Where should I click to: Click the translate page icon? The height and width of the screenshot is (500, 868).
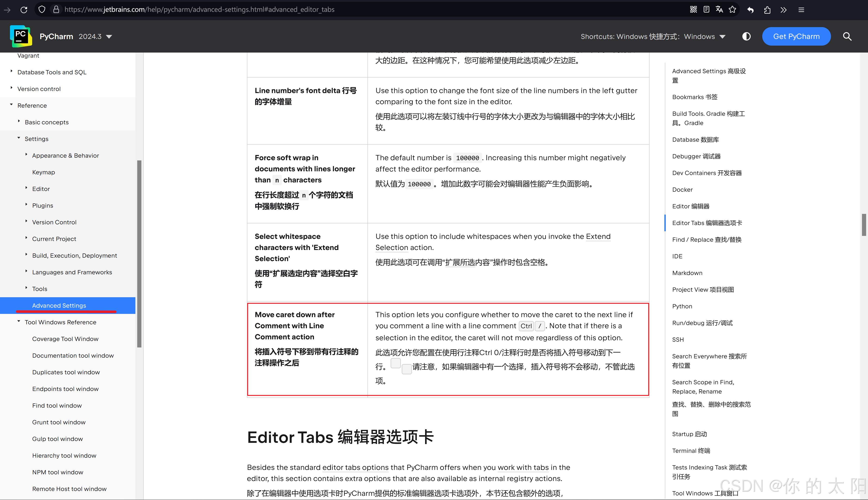coord(719,10)
